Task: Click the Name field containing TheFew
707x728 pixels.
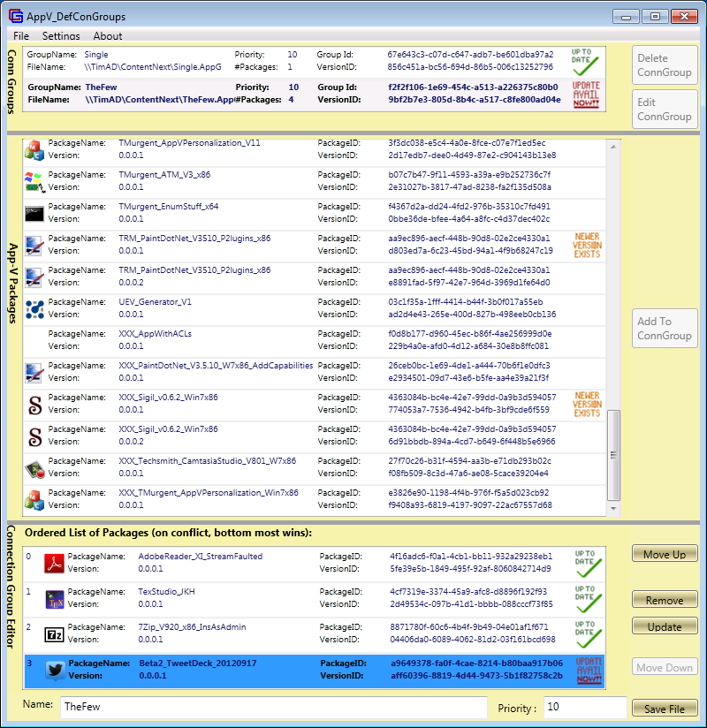Action: (x=274, y=707)
